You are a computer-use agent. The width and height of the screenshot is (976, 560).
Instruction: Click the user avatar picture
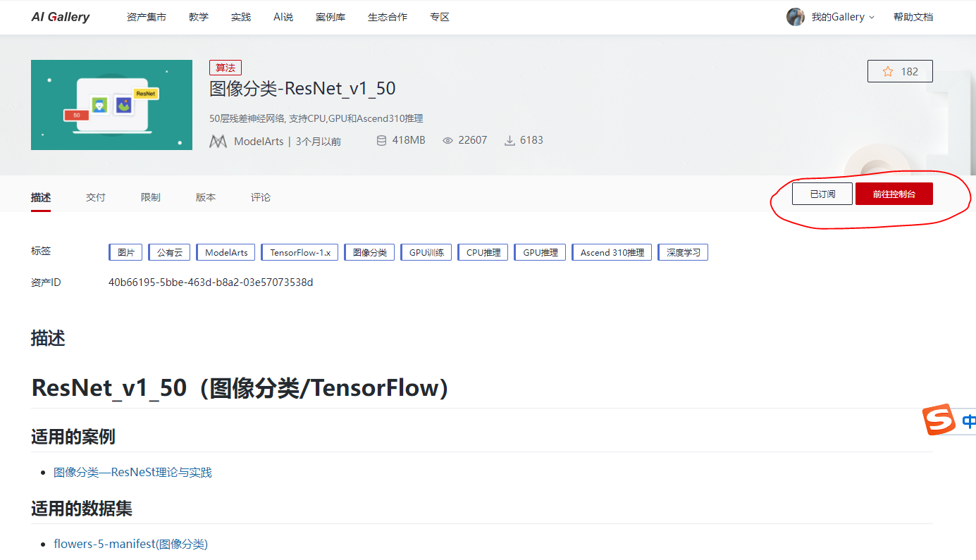tap(796, 17)
